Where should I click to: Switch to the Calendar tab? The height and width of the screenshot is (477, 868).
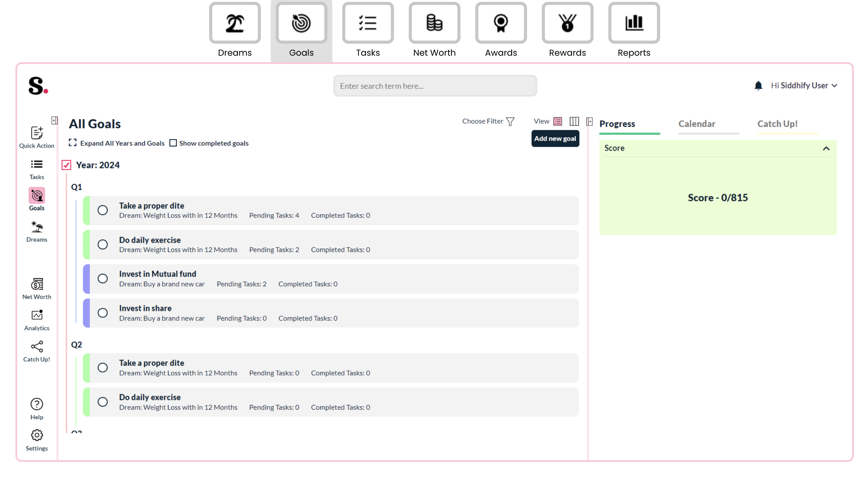coord(696,124)
